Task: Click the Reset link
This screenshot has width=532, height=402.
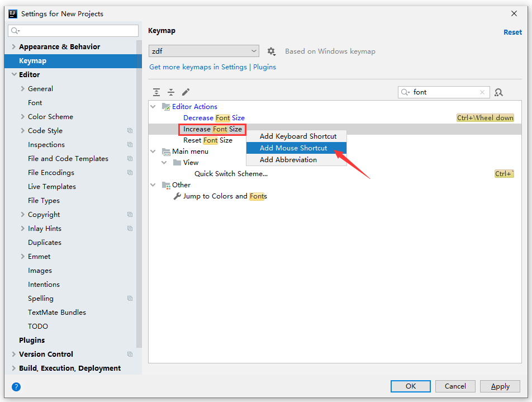Action: click(512, 32)
